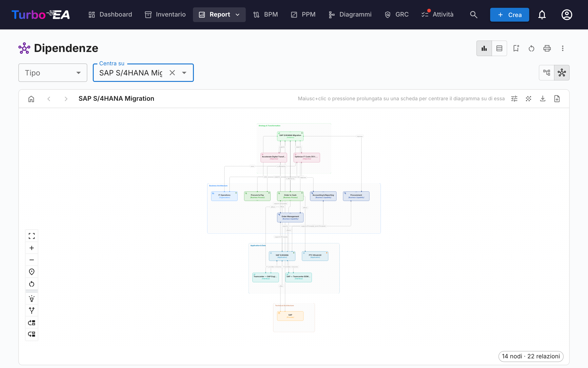Click the TurboEA logo
Screen dimensions: 588x368
click(x=41, y=14)
